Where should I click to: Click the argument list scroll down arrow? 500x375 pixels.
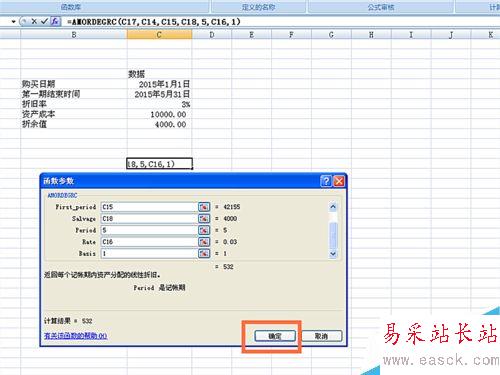333,254
